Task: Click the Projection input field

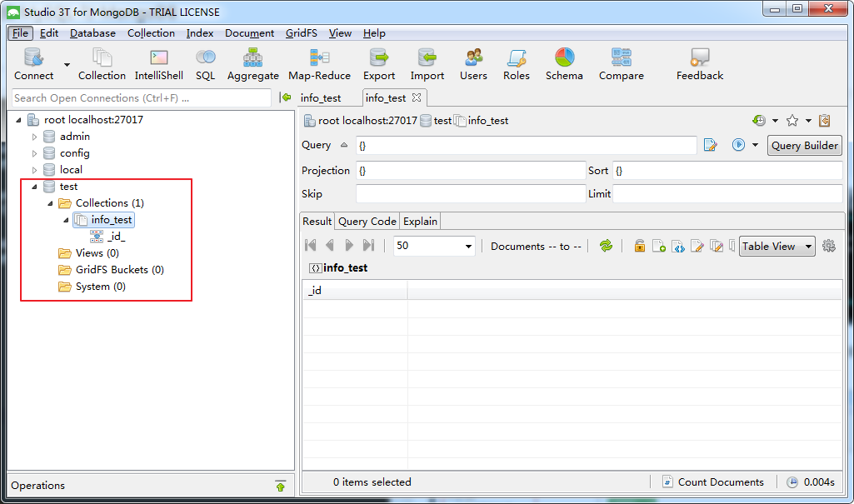Action: 471,170
